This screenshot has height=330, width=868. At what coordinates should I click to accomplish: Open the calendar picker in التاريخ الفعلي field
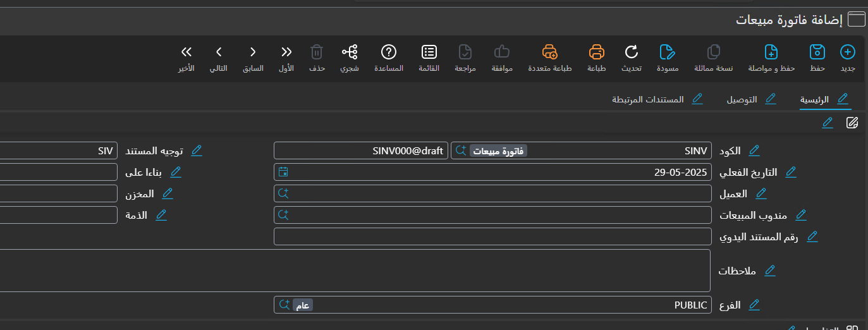pyautogui.click(x=283, y=171)
